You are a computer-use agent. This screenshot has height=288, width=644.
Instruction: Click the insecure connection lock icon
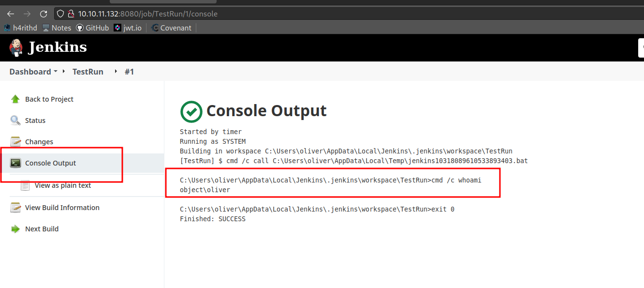pyautogui.click(x=71, y=14)
